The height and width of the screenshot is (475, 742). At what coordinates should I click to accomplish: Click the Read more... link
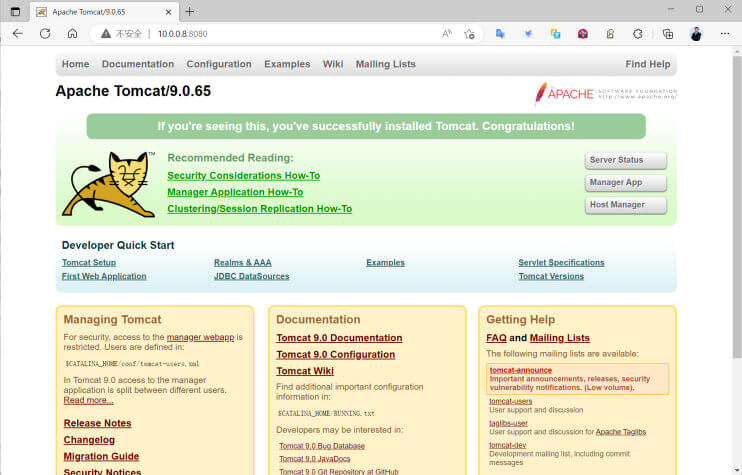(x=88, y=400)
